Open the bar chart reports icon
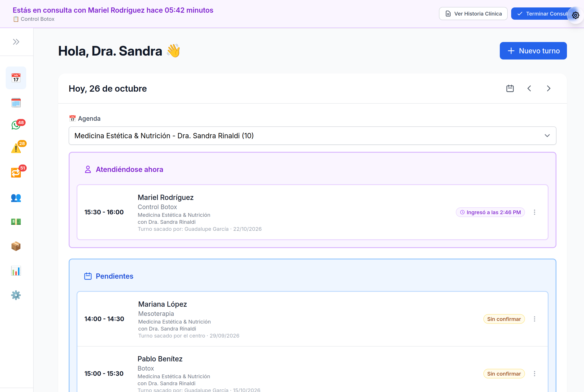Image resolution: width=584 pixels, height=392 pixels. (16, 271)
